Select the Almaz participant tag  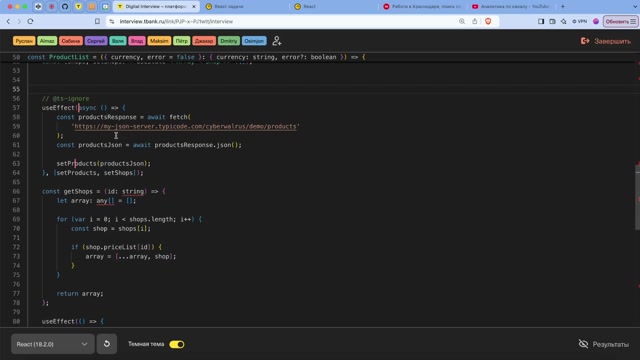(47, 41)
